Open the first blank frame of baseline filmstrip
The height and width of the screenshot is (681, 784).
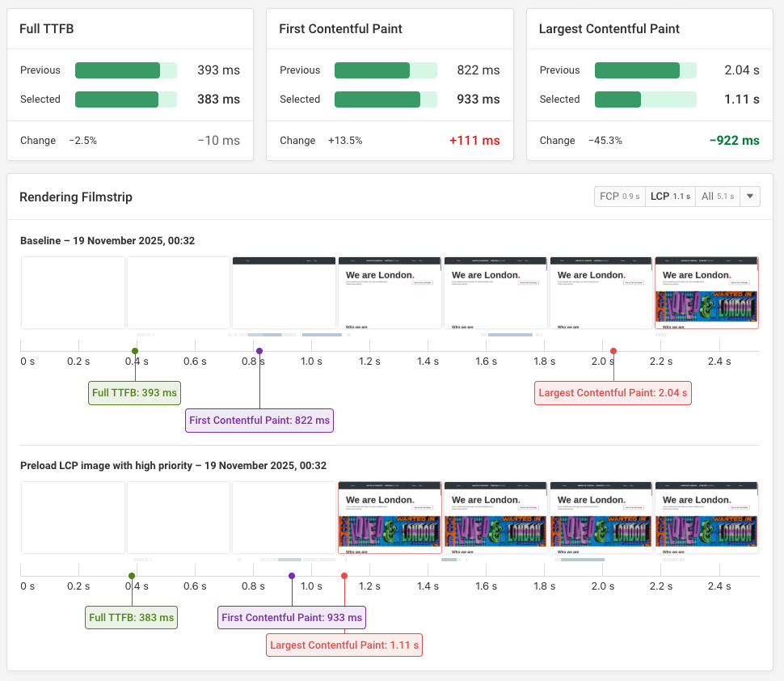coord(73,293)
